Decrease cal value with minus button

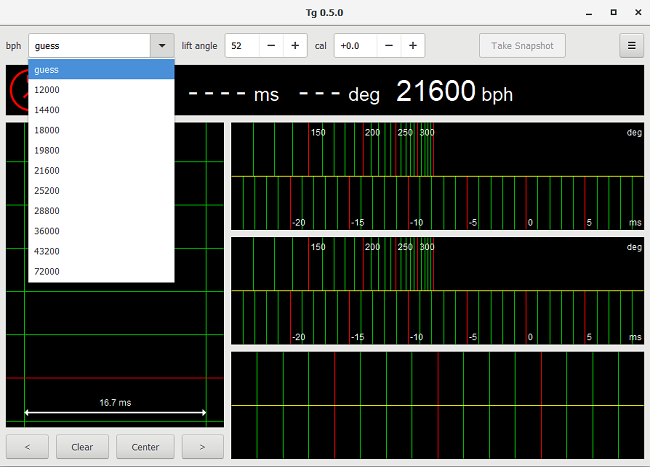click(389, 46)
